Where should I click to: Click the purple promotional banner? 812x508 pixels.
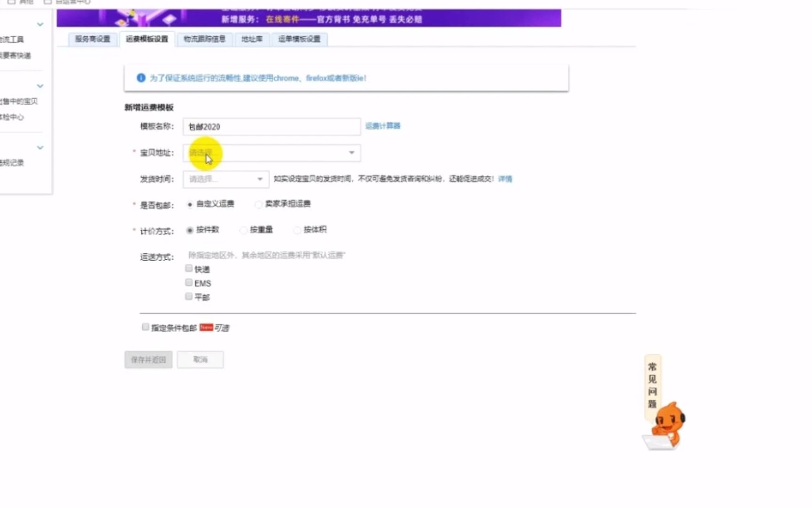[x=309, y=18]
